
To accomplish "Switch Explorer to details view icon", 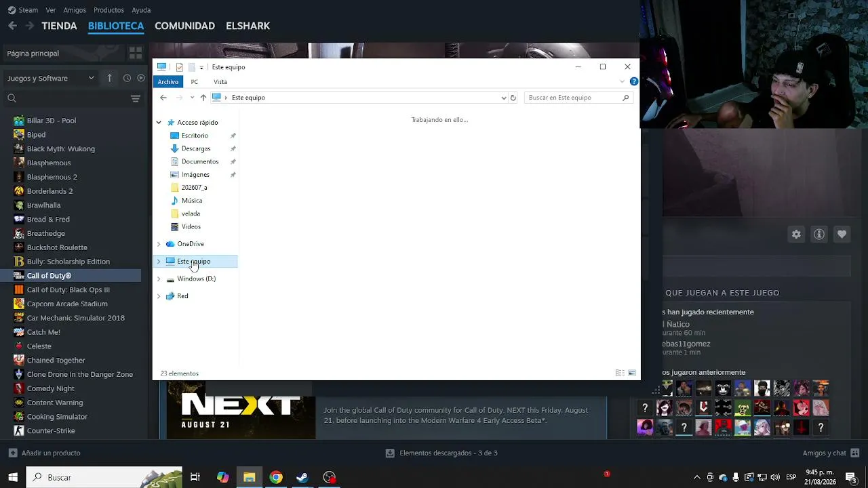I will [620, 373].
